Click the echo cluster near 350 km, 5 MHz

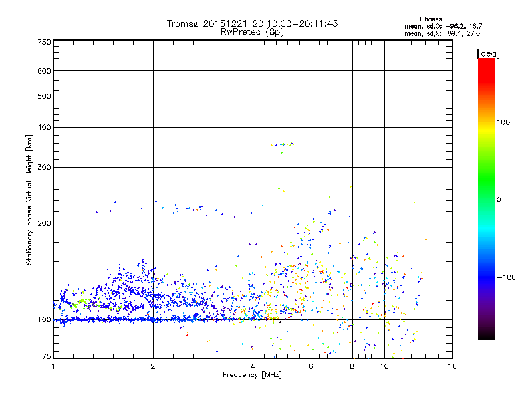point(283,145)
